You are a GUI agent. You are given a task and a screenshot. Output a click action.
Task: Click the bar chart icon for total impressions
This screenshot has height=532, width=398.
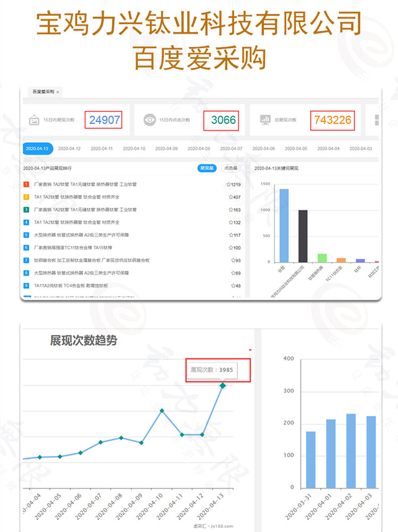(x=266, y=120)
